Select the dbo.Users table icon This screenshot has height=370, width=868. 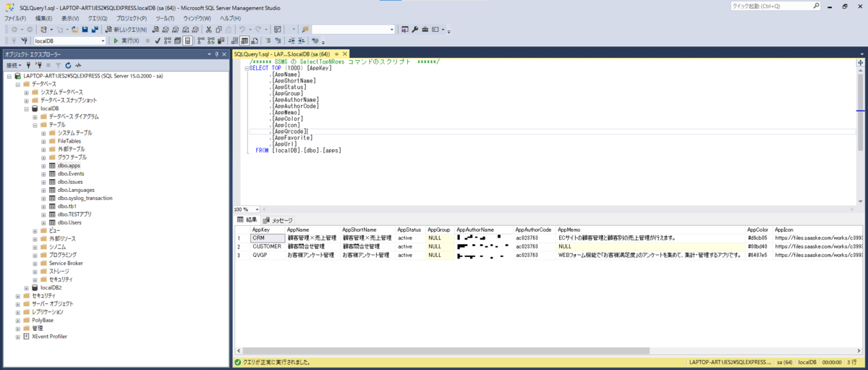pyautogui.click(x=51, y=222)
